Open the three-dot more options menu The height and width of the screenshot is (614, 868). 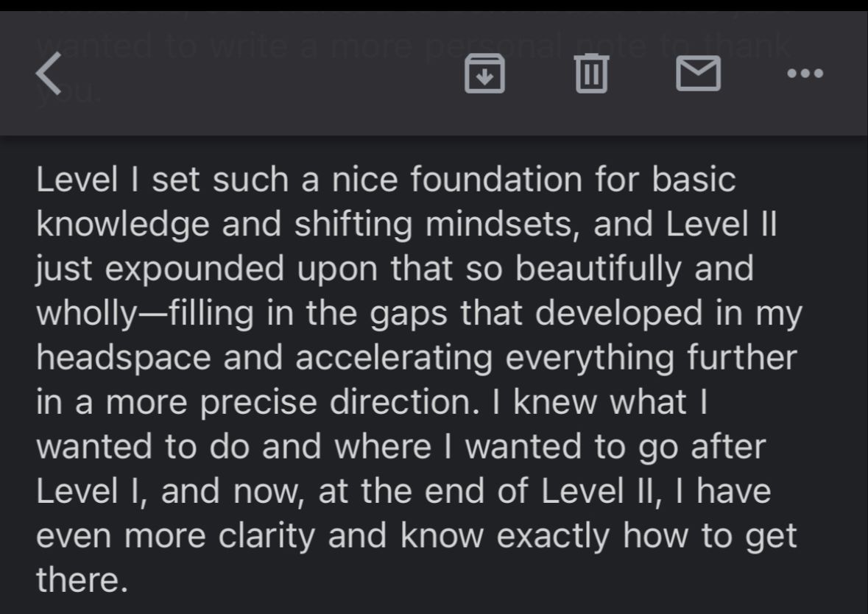pyautogui.click(x=805, y=74)
